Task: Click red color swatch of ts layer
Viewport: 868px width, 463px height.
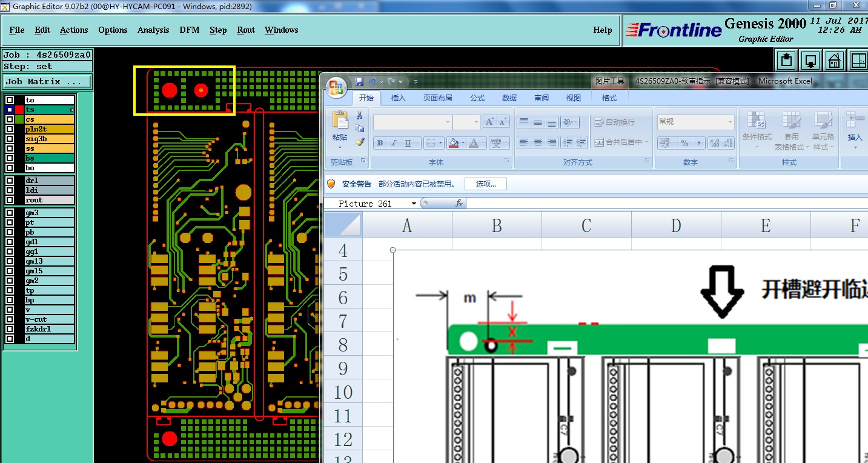Action: click(x=19, y=110)
